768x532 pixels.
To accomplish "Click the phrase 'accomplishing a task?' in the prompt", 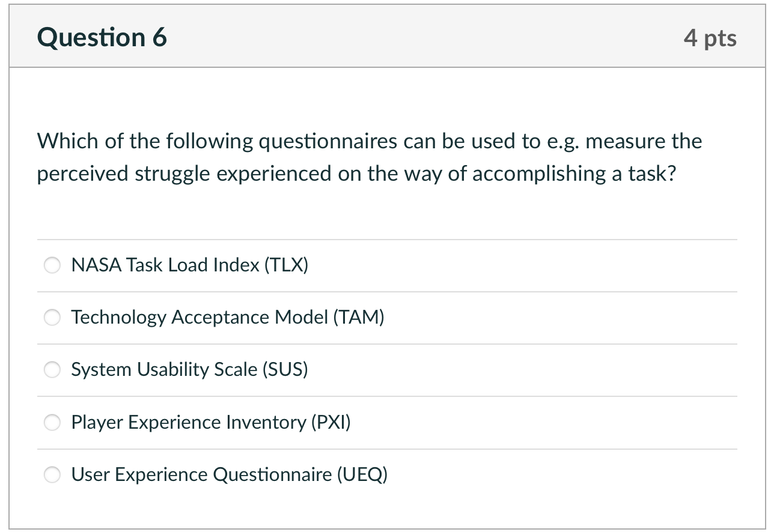I will coord(574,174).
